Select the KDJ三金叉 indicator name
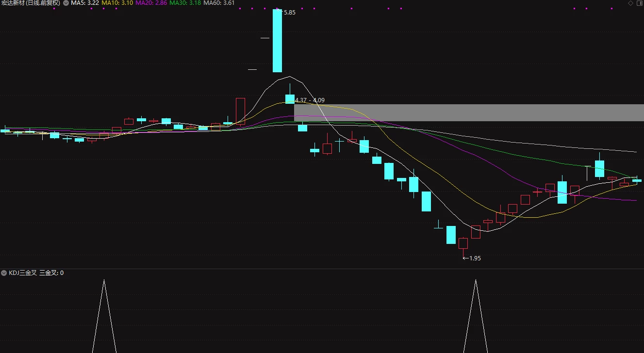The width and height of the screenshot is (644, 353). point(23,273)
